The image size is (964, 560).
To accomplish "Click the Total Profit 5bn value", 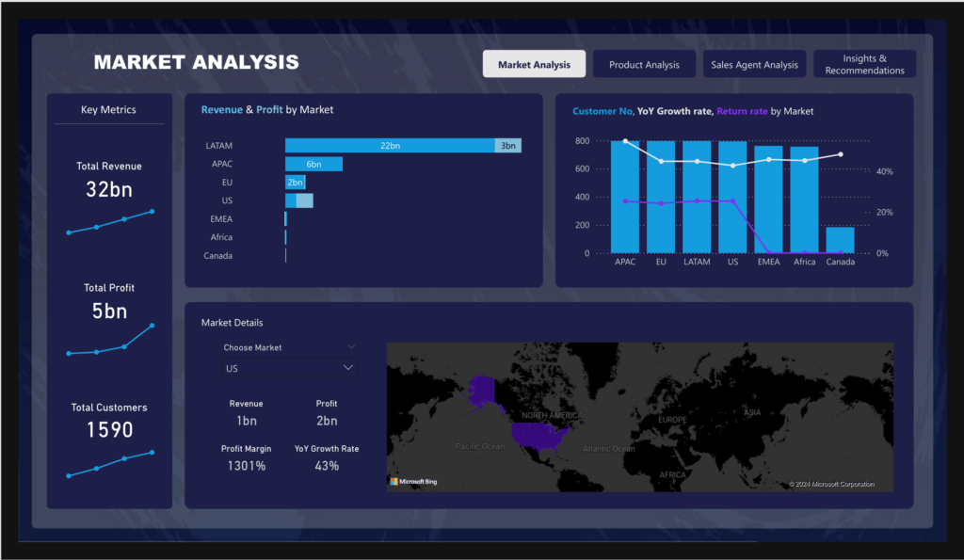I will pyautogui.click(x=109, y=311).
